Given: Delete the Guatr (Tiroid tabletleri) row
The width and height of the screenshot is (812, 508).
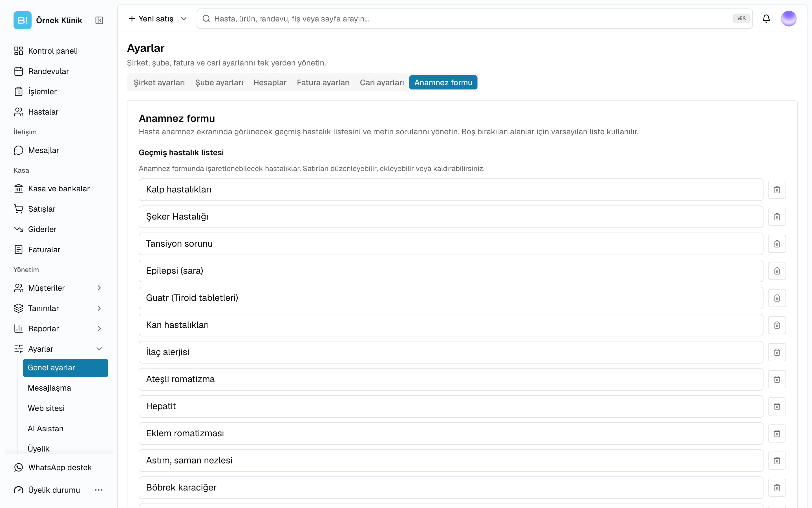Looking at the screenshot, I should click(x=777, y=298).
